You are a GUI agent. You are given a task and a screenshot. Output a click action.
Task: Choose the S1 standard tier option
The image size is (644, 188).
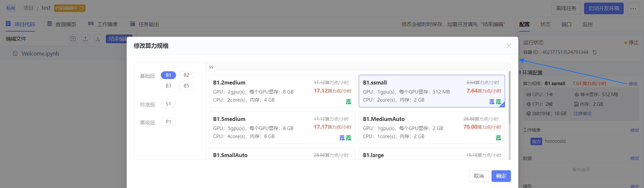(168, 104)
